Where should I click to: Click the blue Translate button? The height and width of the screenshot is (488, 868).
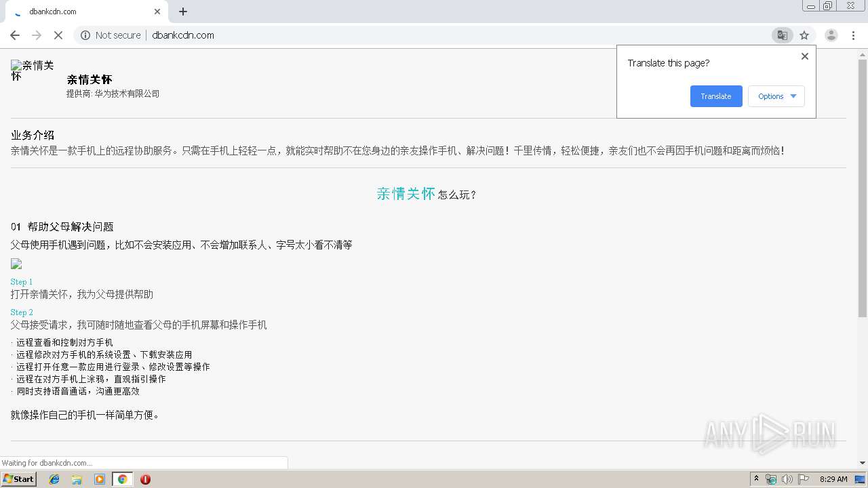tap(716, 96)
